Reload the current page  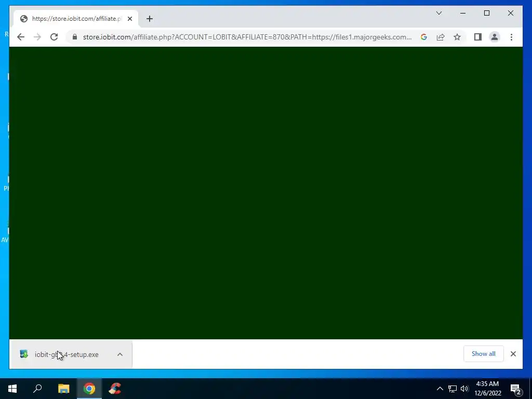pyautogui.click(x=54, y=37)
